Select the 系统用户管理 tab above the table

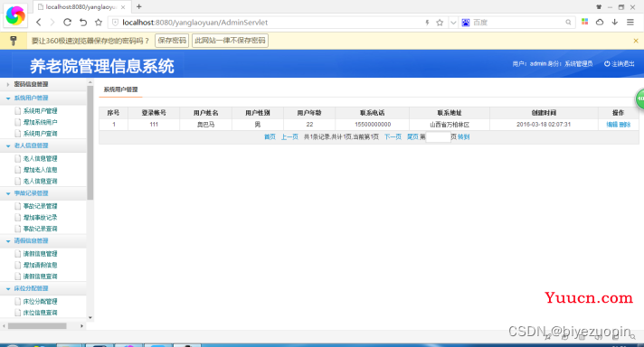click(120, 89)
